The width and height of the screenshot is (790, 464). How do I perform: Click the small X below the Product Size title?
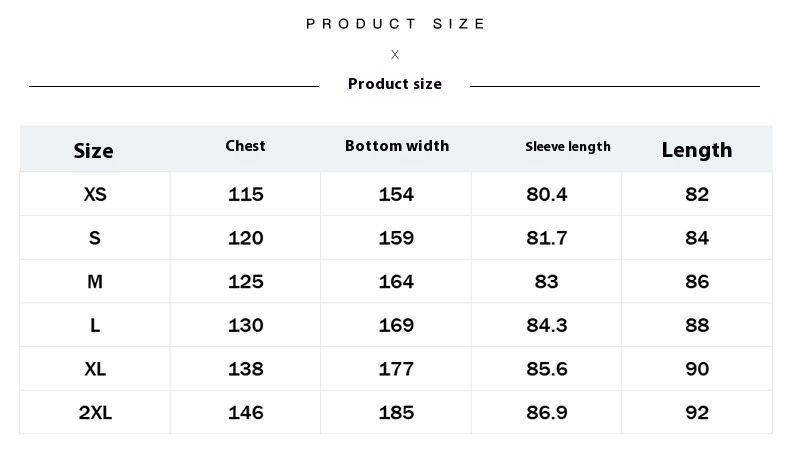coord(395,55)
